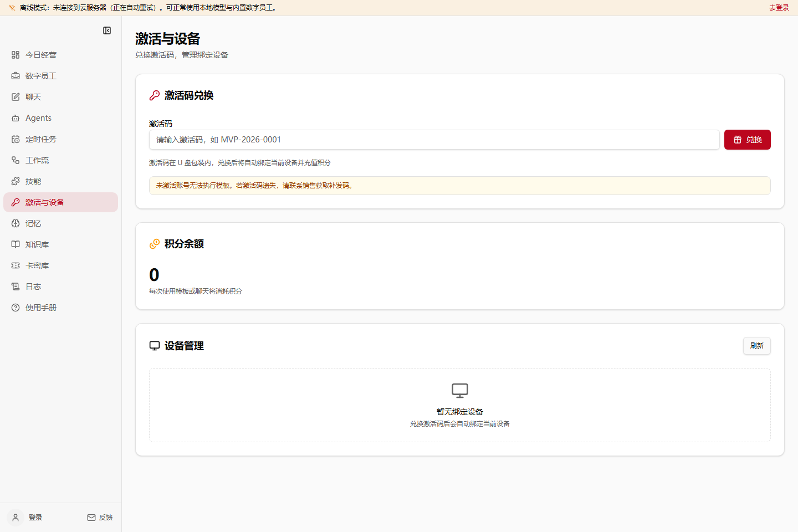The image size is (798, 532).
Task: Click the 今日经营 dashboard grid icon
Action: [16, 55]
